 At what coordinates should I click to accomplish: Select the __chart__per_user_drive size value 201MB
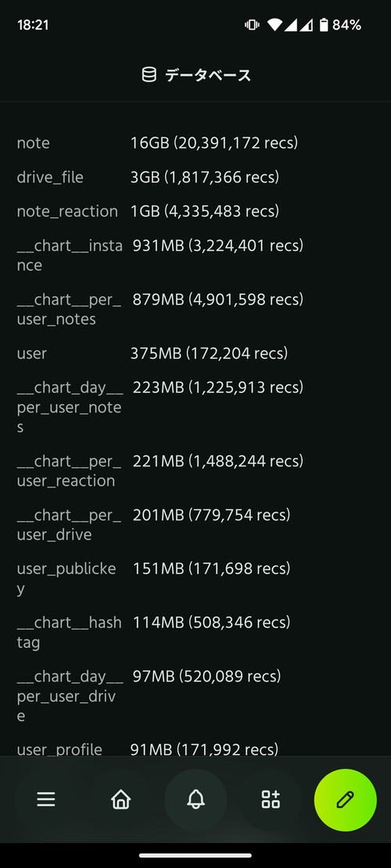click(x=159, y=516)
